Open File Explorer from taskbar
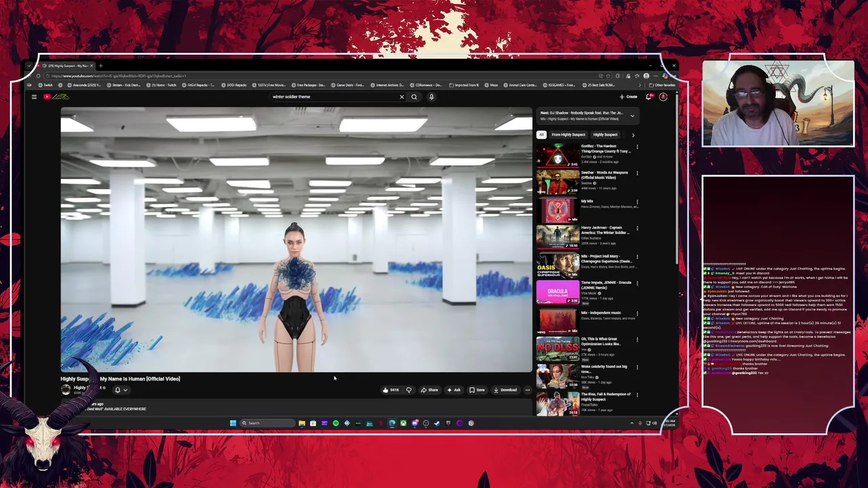 (302, 423)
